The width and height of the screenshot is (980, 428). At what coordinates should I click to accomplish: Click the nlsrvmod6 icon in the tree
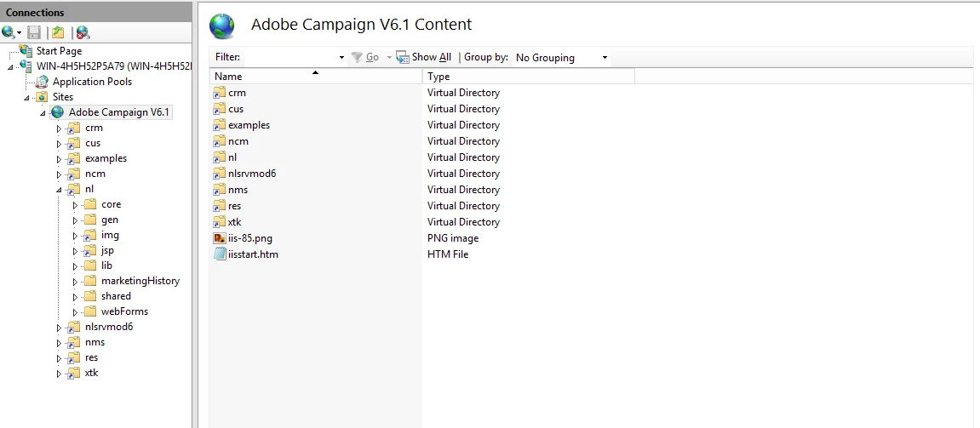pos(74,327)
